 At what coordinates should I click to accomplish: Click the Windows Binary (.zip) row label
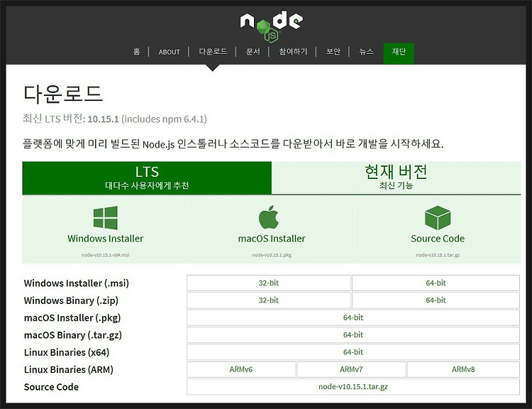coord(71,300)
